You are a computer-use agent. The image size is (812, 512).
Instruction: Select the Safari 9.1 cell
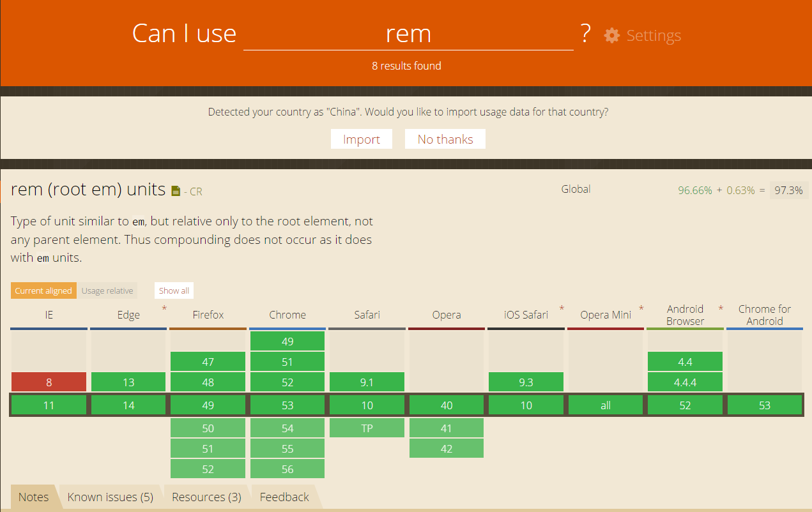tap(367, 382)
